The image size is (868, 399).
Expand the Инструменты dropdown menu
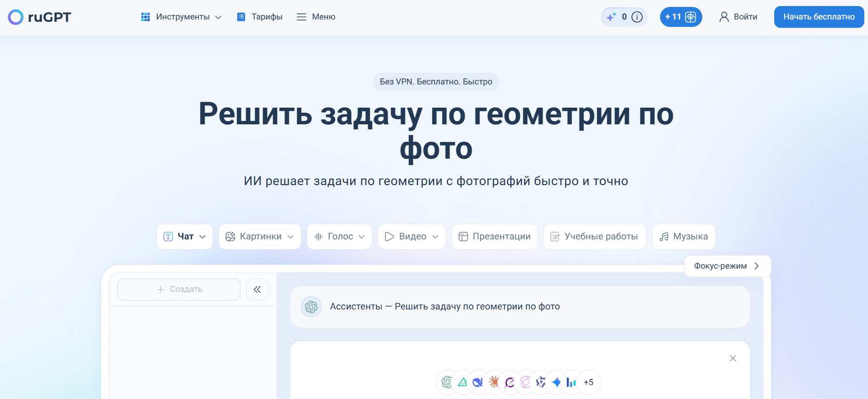tap(181, 17)
